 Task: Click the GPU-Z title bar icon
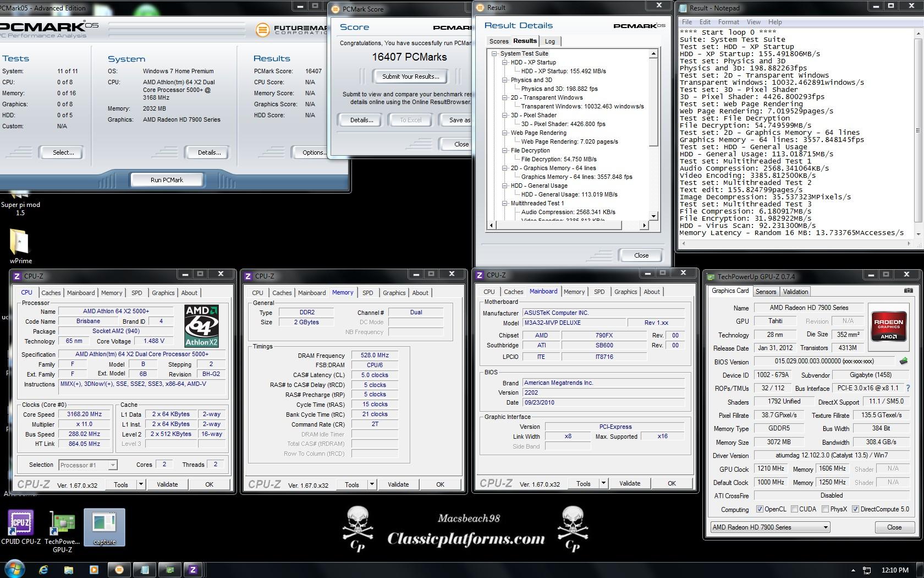coord(711,276)
